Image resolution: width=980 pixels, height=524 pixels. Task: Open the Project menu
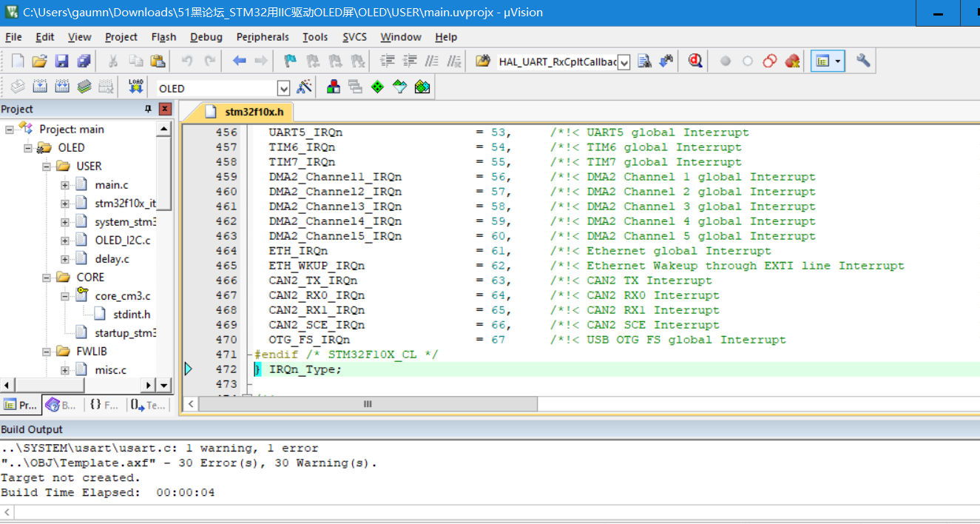[x=121, y=37]
